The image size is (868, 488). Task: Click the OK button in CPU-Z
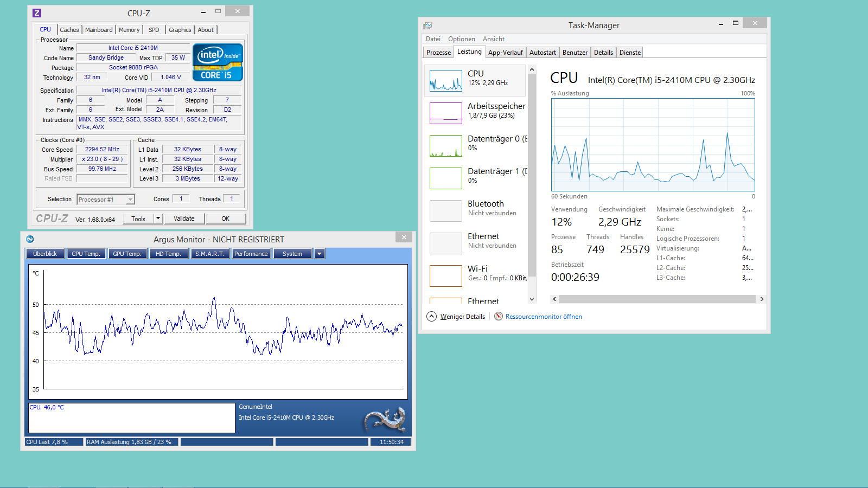(226, 219)
